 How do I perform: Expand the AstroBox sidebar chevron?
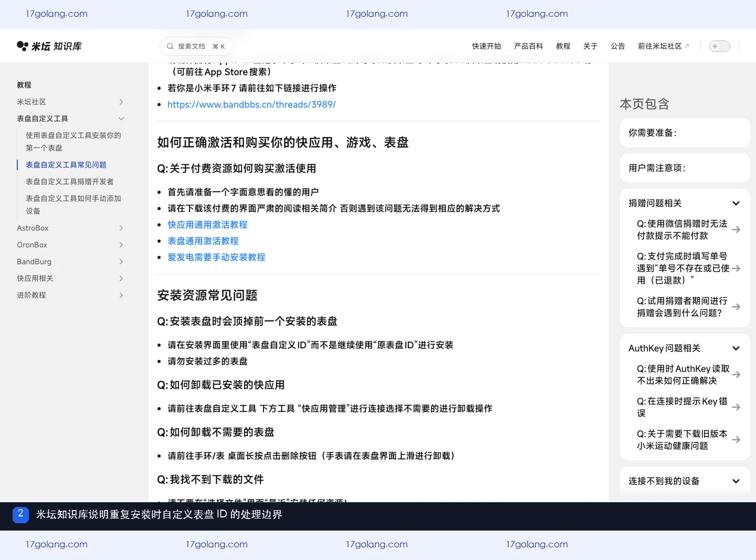(121, 228)
